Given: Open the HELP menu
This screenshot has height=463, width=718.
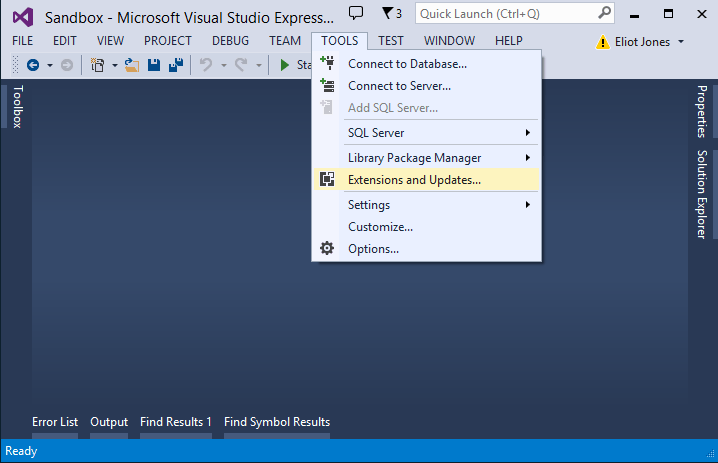Looking at the screenshot, I should click(x=509, y=41).
